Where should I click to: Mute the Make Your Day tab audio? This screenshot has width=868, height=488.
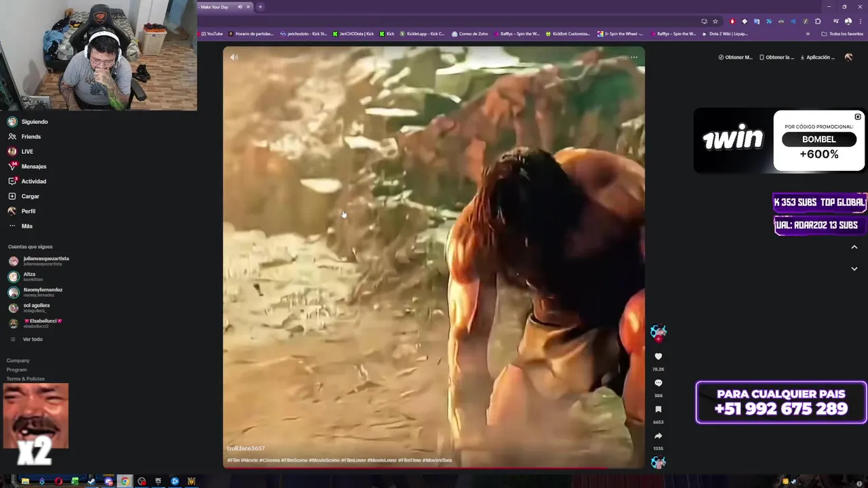pos(239,7)
